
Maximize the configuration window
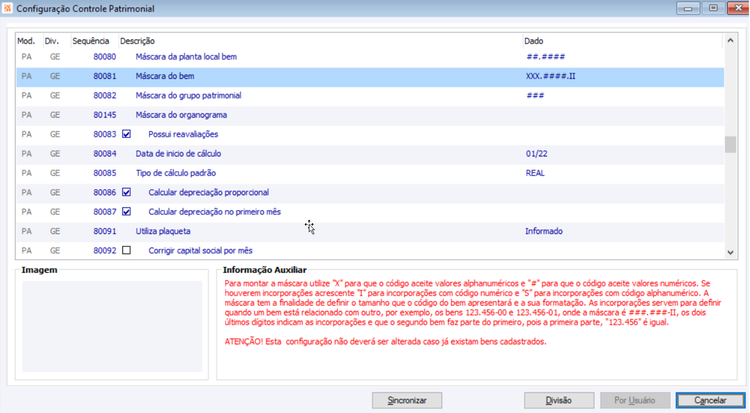[x=713, y=8]
